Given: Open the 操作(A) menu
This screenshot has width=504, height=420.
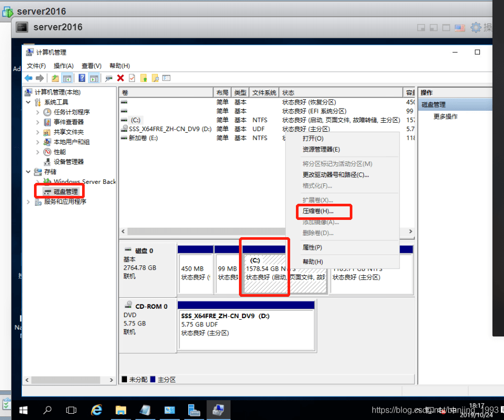Looking at the screenshot, I should 63,66.
